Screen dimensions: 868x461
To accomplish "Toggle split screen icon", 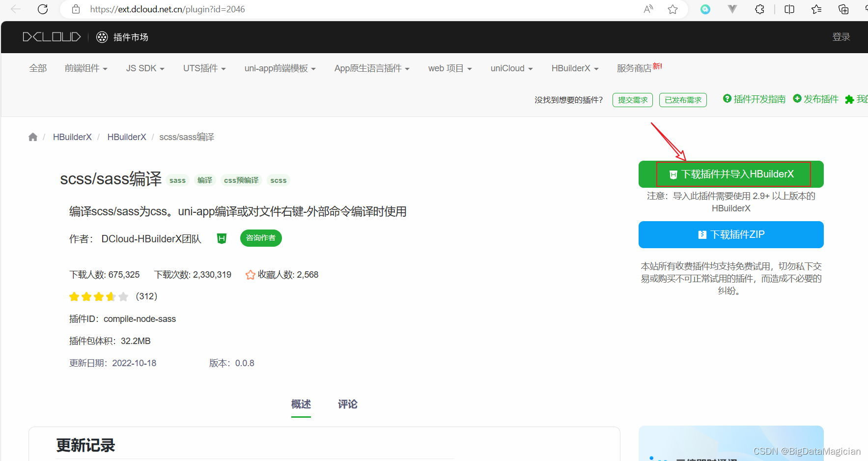I will click(789, 9).
